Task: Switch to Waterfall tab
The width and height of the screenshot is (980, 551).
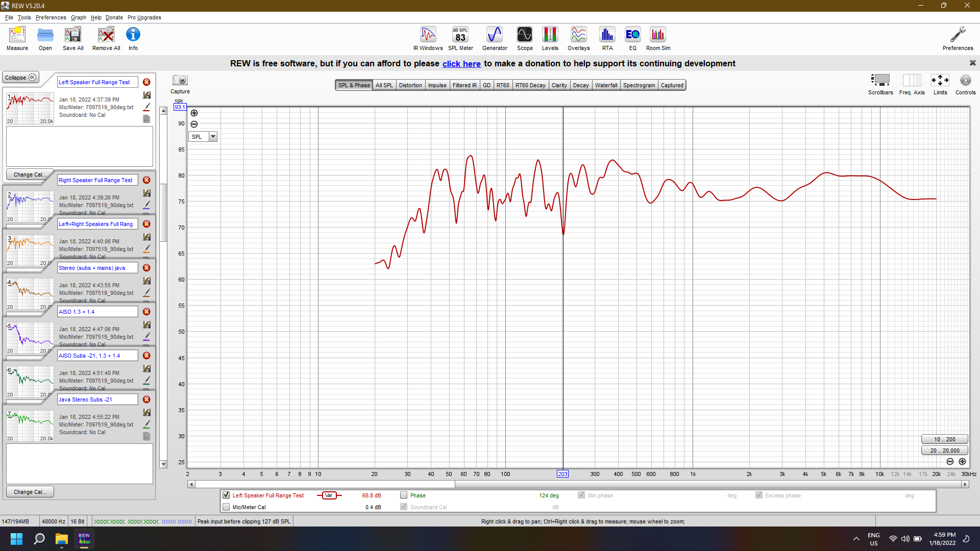Action: (606, 85)
